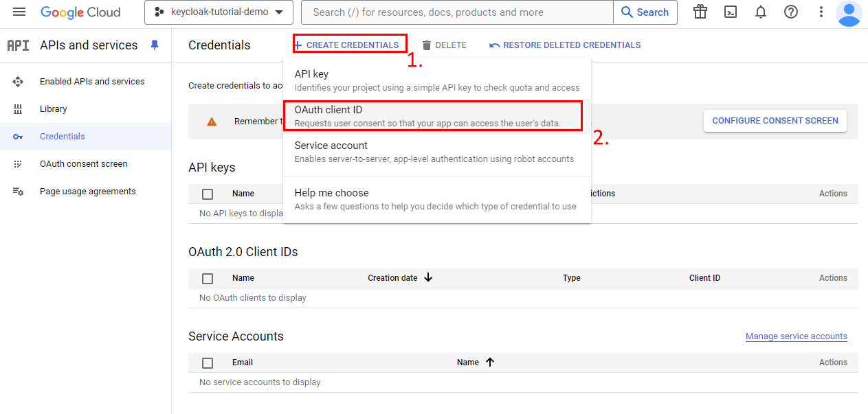The height and width of the screenshot is (414, 868).
Task: Click the trash icon for Delete
Action: (x=427, y=45)
